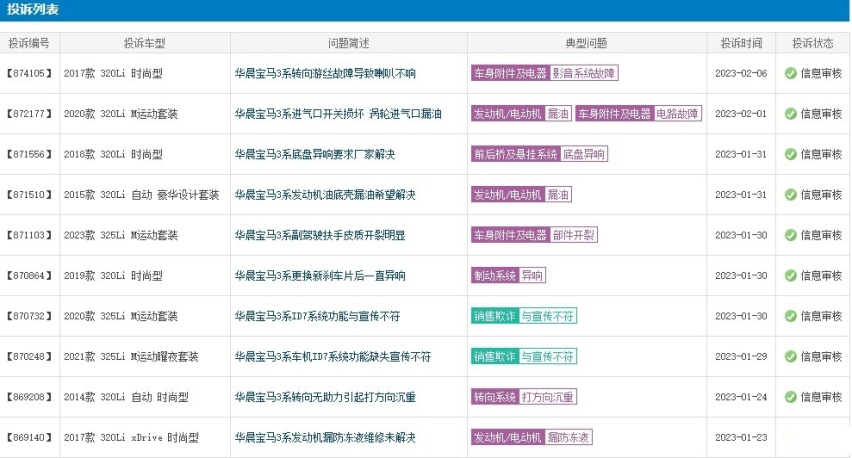The image size is (852, 458).
Task: Open complaint 华晨宝马3系底盘异响要求厂家解决
Action: (x=315, y=154)
